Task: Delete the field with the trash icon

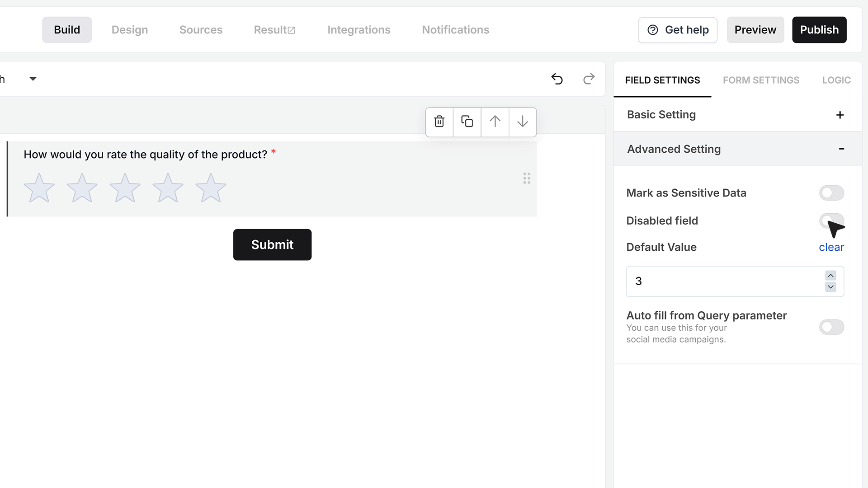Action: [x=439, y=122]
